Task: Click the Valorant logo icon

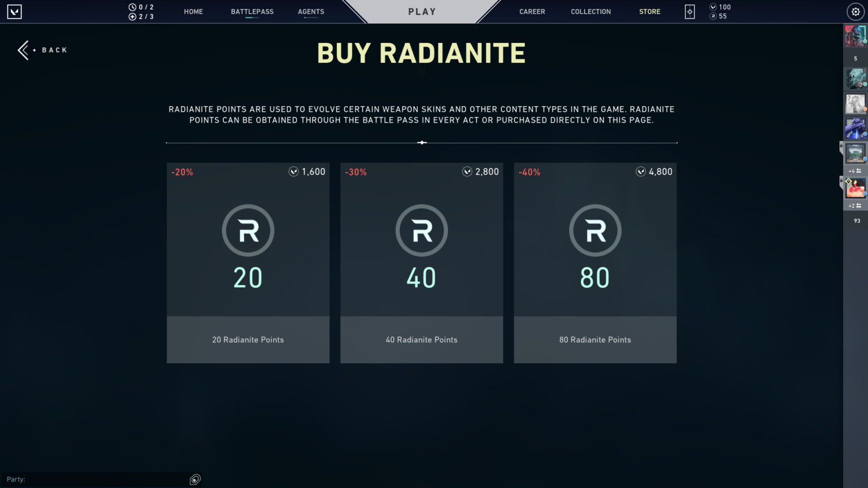Action: click(15, 11)
